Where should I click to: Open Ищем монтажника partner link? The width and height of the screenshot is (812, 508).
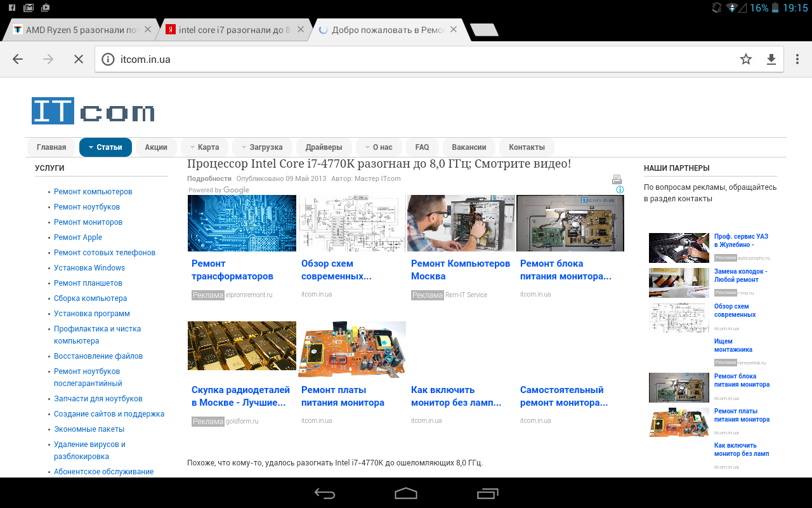pos(733,345)
